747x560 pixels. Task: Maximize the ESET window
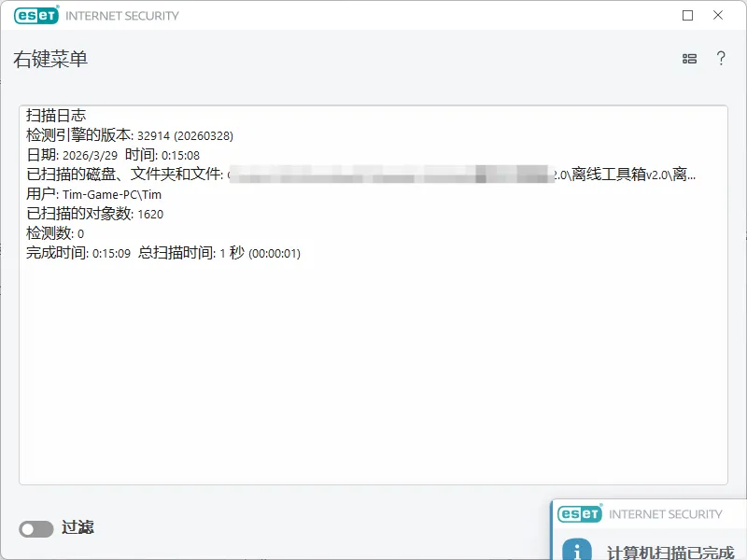click(x=687, y=16)
